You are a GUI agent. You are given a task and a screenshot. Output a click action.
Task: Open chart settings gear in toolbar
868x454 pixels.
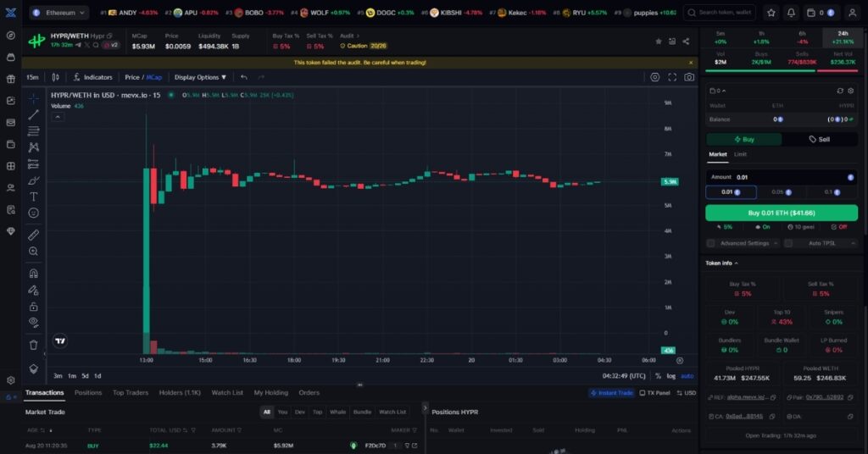[x=655, y=77]
